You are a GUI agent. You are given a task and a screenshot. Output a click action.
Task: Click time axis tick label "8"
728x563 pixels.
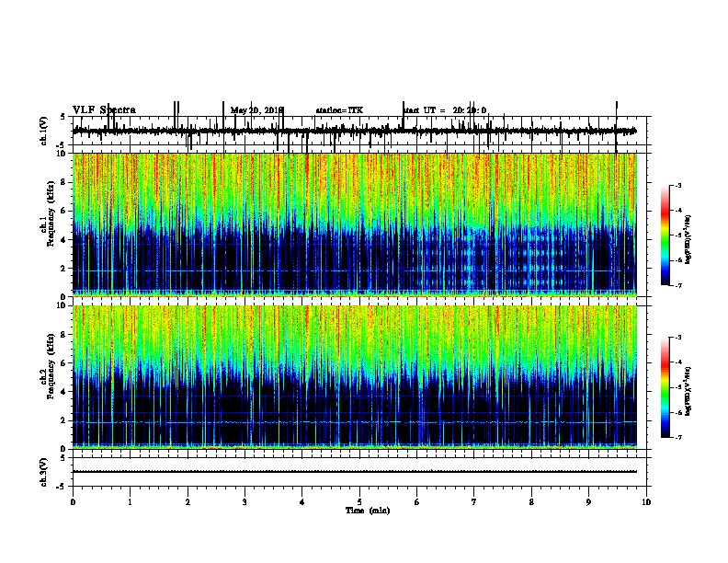[x=531, y=502]
